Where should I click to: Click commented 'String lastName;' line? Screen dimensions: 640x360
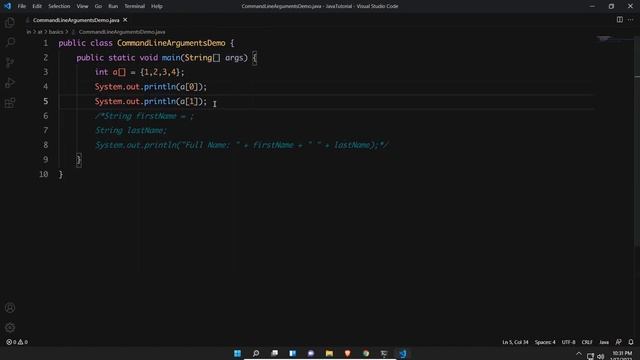[131, 131]
